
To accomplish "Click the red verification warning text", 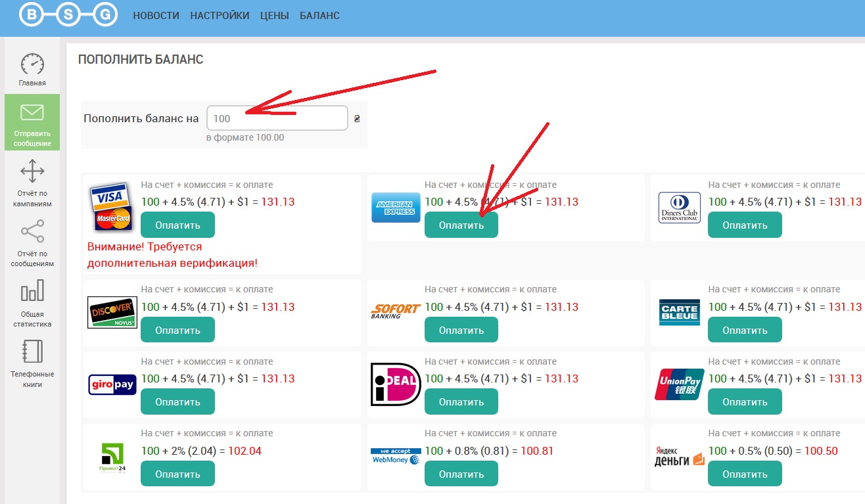I will [172, 255].
